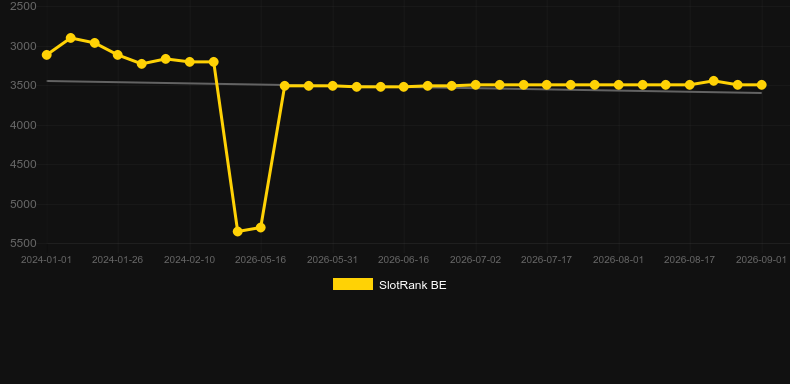Click the y-axis label 5000
790x384 pixels.
tap(23, 204)
